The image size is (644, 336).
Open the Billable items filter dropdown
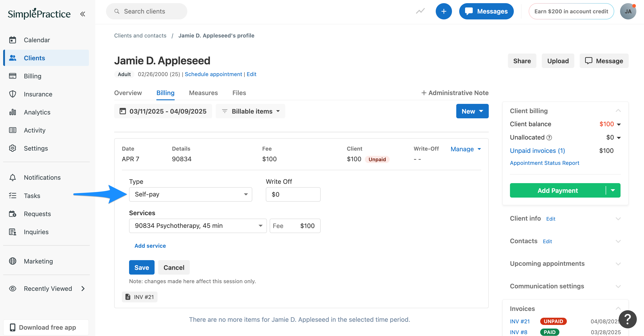[250, 111]
